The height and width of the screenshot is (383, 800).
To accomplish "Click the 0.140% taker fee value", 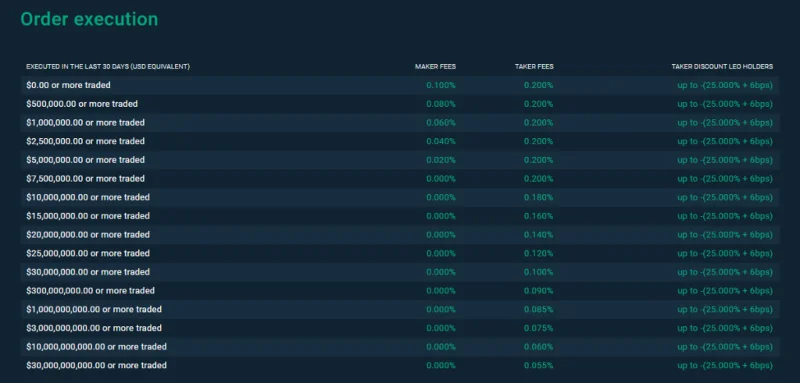I will tap(538, 235).
